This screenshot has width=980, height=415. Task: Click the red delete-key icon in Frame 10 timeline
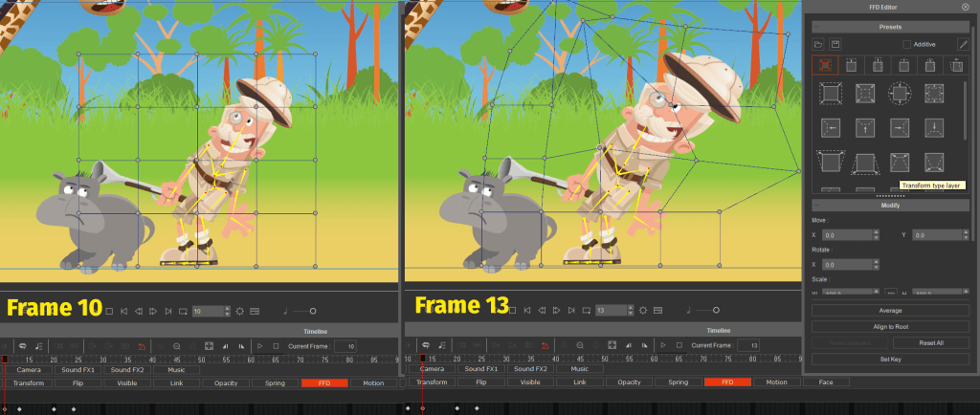click(x=142, y=346)
